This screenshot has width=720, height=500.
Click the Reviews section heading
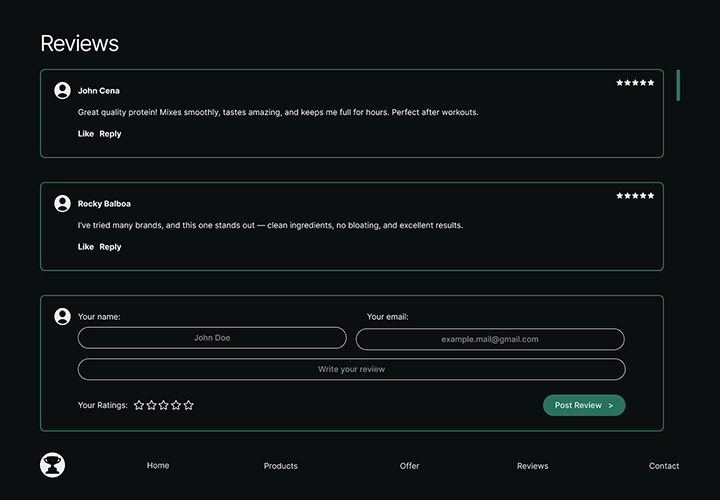[79, 44]
